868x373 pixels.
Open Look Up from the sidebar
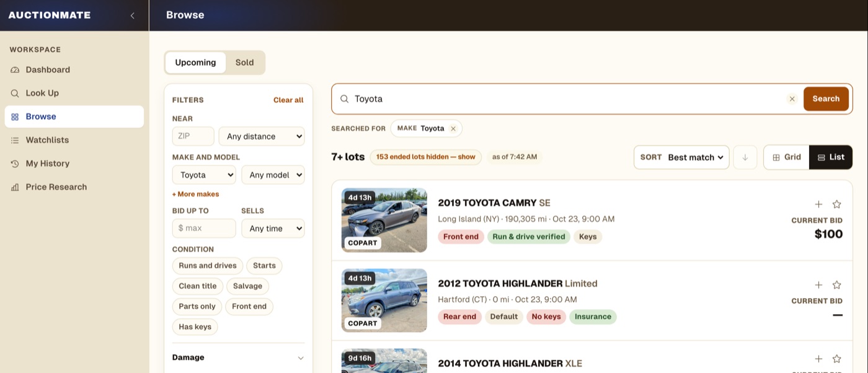pos(74,93)
